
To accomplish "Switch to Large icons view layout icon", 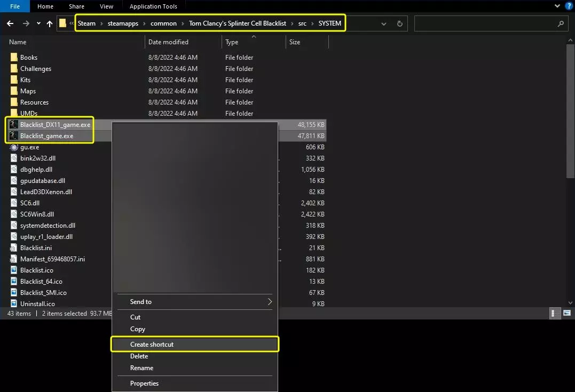I will click(x=567, y=313).
